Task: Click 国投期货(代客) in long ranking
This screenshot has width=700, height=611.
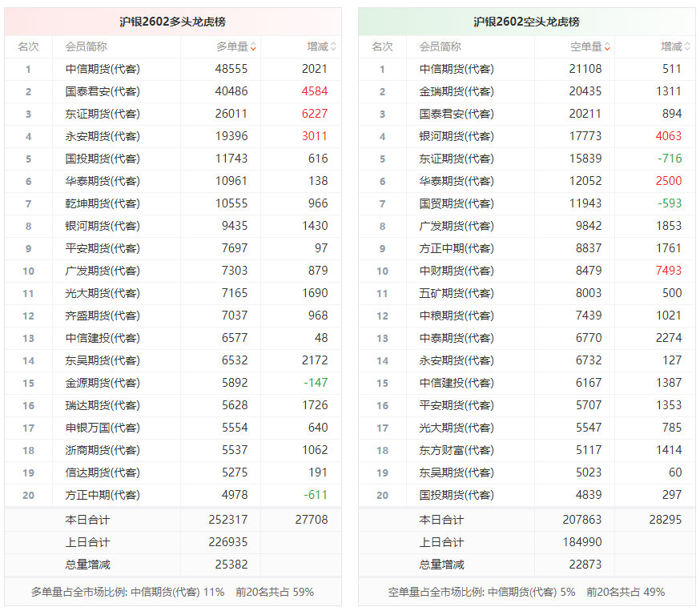Action: point(103,159)
